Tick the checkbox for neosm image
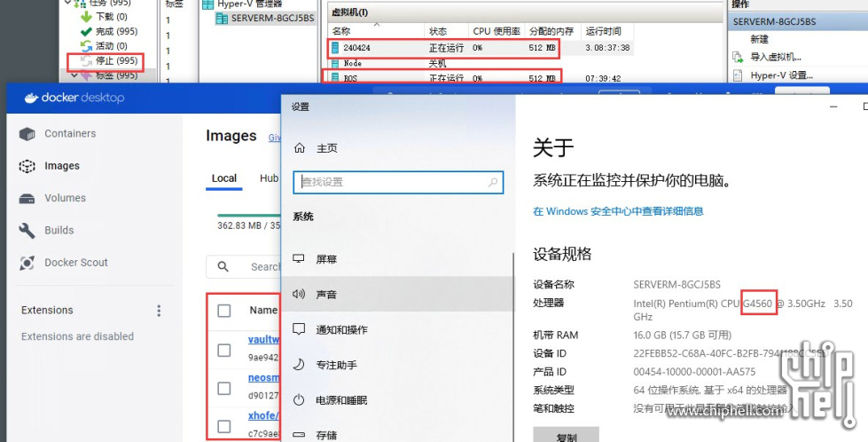Screen dimensions: 868x442 pos(224,388)
